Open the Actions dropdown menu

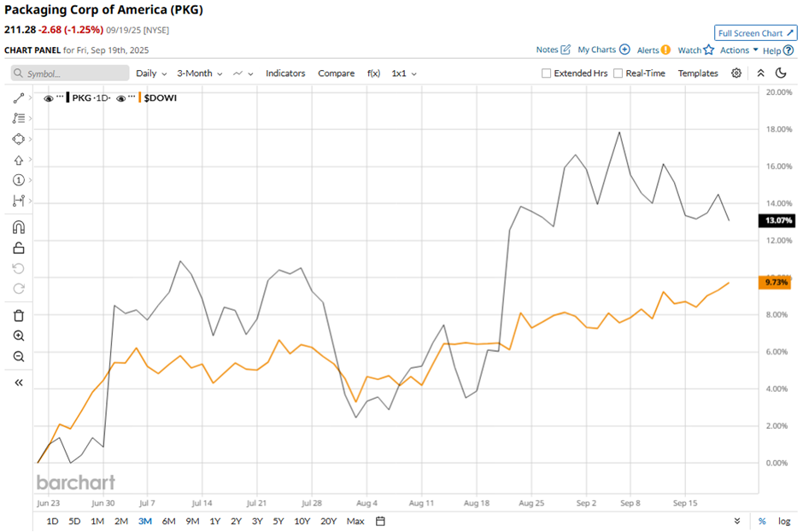click(739, 50)
